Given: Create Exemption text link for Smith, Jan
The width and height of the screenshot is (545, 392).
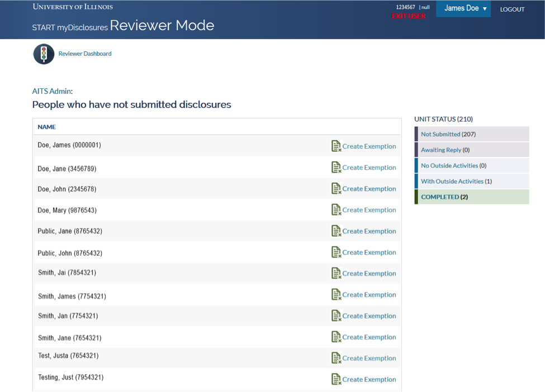Looking at the screenshot, I should pos(369,316).
